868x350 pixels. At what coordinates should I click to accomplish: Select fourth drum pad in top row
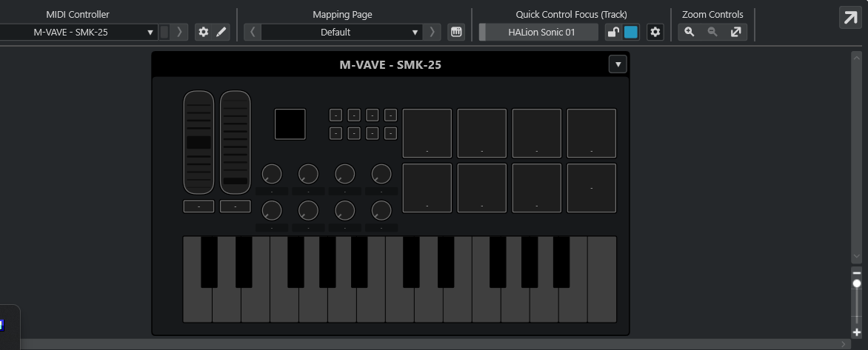(591, 133)
